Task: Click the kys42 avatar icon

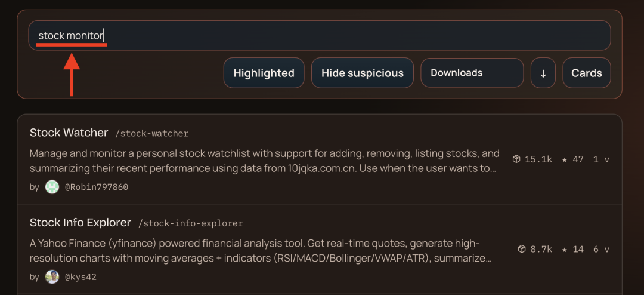Action: [x=52, y=277]
